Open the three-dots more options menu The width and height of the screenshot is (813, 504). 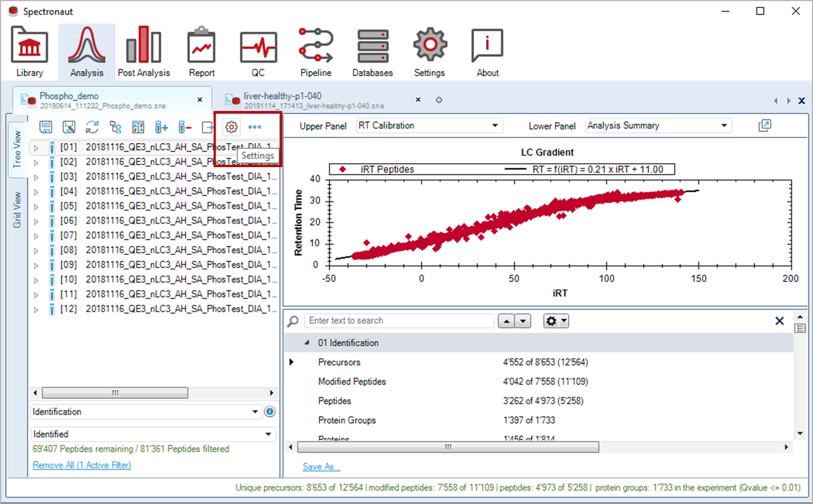tap(255, 127)
